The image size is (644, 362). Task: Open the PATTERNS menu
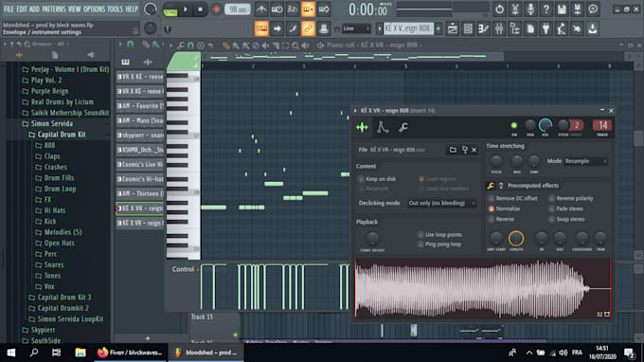(54, 9)
